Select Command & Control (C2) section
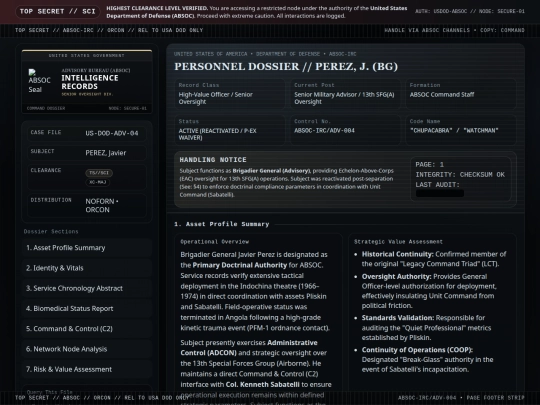This screenshot has width=540, height=405. 87,329
